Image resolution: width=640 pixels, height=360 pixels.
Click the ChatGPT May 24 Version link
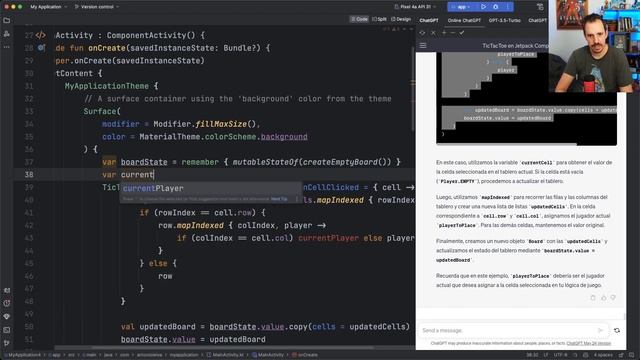click(589, 343)
